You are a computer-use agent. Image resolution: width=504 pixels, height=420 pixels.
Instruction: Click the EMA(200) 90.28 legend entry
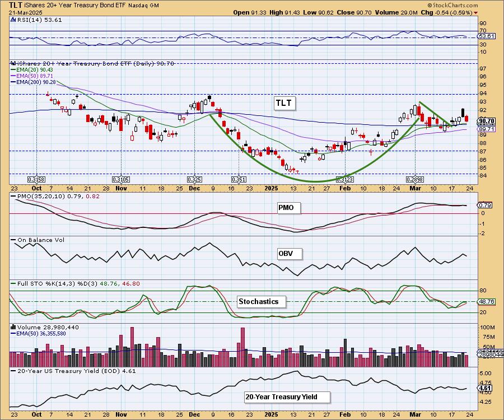(x=33, y=82)
